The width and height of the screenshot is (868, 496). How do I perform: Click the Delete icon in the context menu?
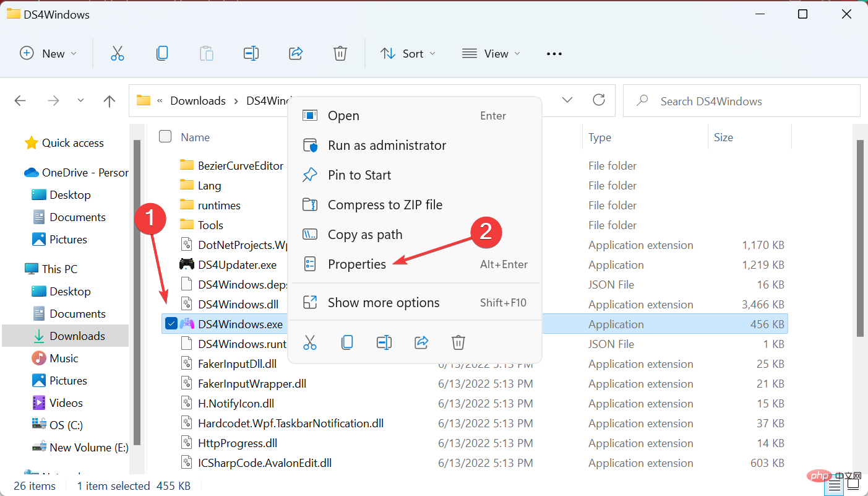[458, 342]
